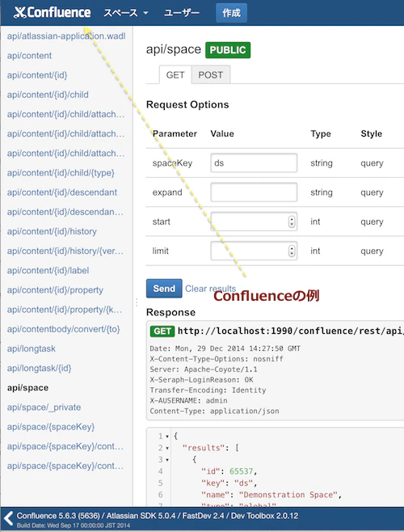Click the X-AUSERNAME: admin header line
The image size is (404, 532).
tap(188, 400)
